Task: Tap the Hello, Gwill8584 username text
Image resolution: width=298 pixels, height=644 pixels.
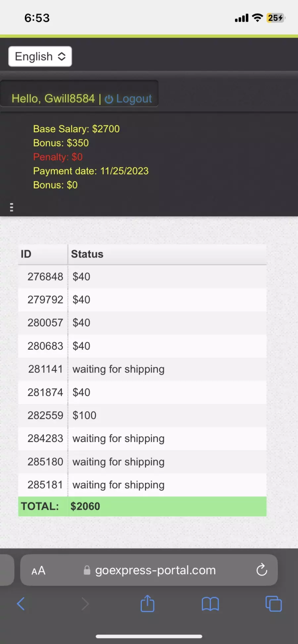Action: pyautogui.click(x=53, y=99)
